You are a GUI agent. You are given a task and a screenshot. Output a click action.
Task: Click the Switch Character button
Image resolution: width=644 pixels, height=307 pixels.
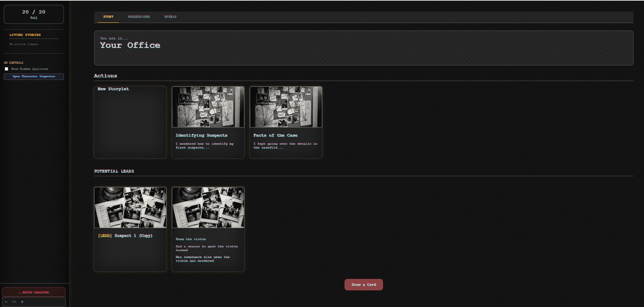[34, 292]
